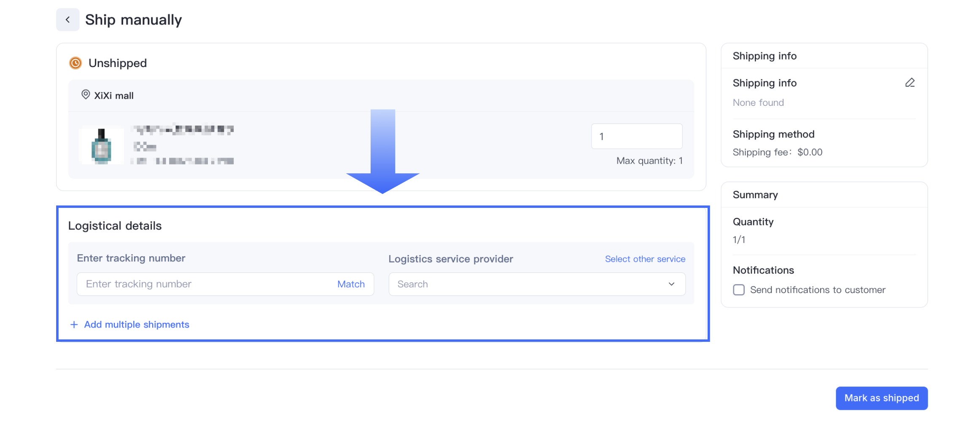
Task: Open the Logistics service provider Search box
Action: [527, 284]
